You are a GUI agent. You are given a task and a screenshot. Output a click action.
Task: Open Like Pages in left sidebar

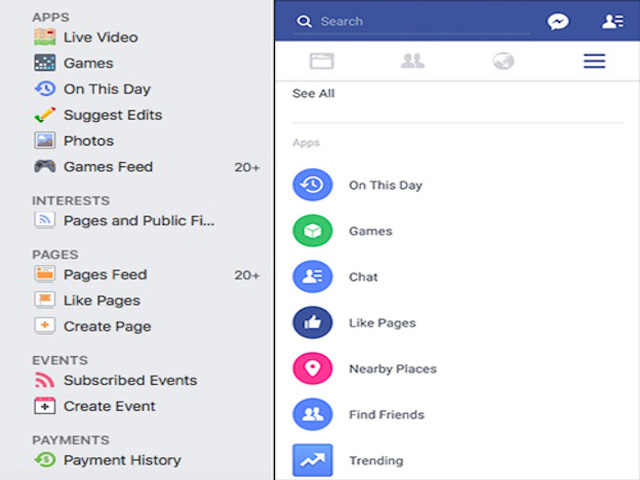pyautogui.click(x=102, y=300)
